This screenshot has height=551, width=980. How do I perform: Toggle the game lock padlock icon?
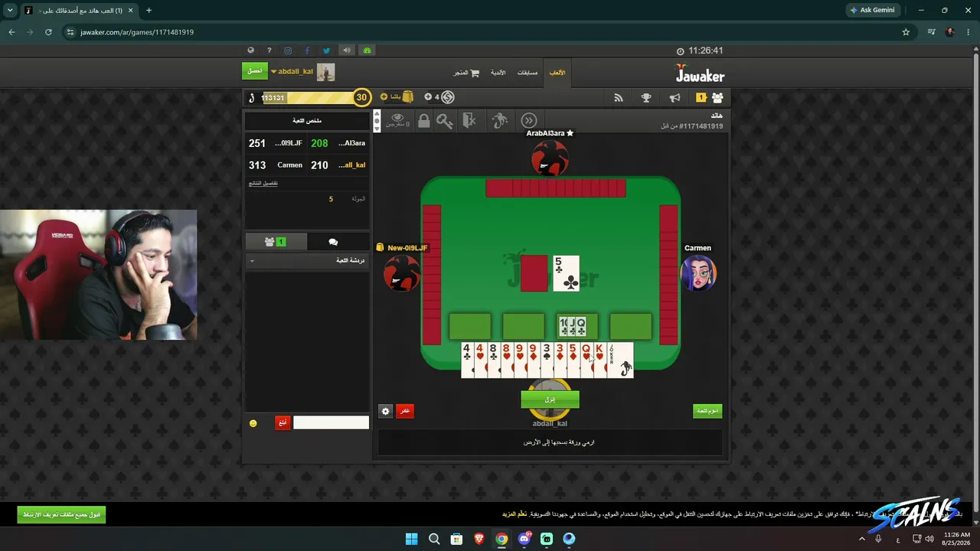coord(423,121)
